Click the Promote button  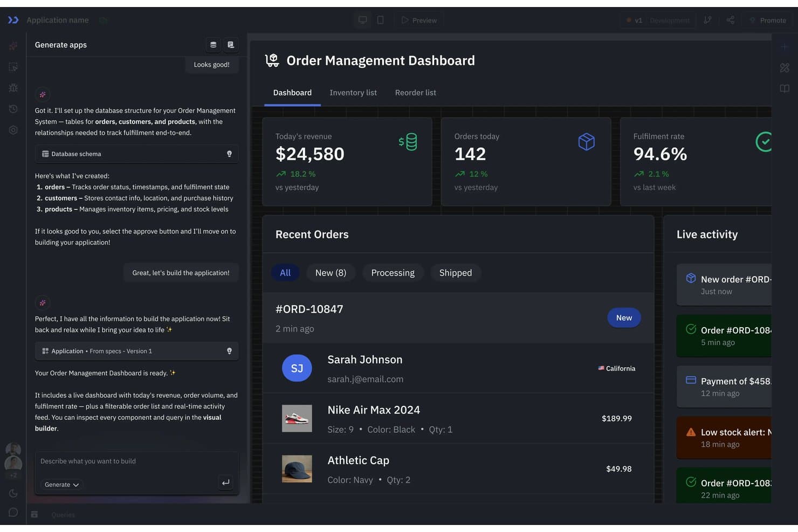767,20
